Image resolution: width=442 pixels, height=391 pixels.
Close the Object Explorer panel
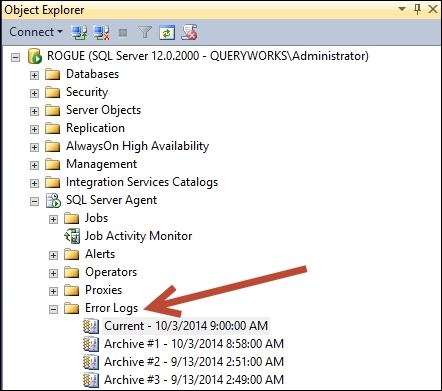[x=433, y=9]
